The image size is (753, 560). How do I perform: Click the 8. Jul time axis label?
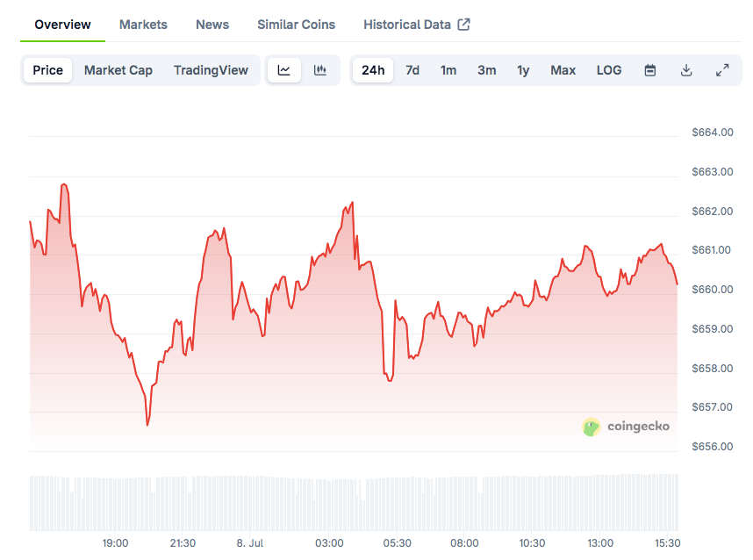click(250, 543)
